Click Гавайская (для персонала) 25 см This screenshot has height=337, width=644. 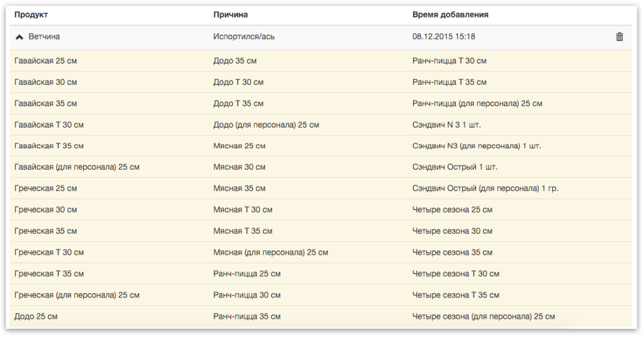(77, 167)
